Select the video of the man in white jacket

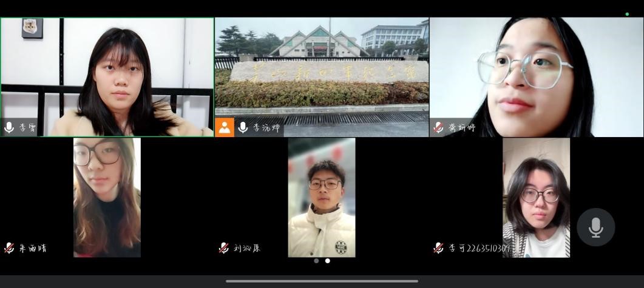(x=322, y=197)
